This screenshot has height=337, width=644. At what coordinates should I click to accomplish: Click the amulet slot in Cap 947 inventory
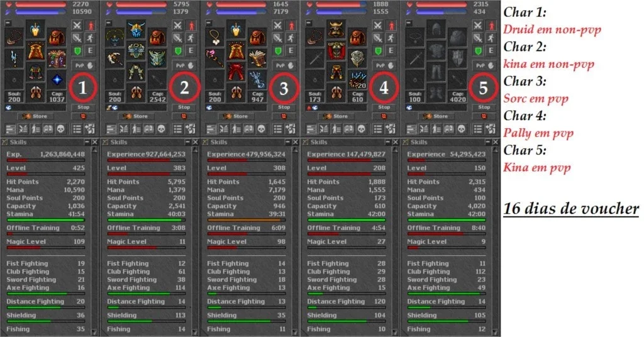tap(215, 38)
